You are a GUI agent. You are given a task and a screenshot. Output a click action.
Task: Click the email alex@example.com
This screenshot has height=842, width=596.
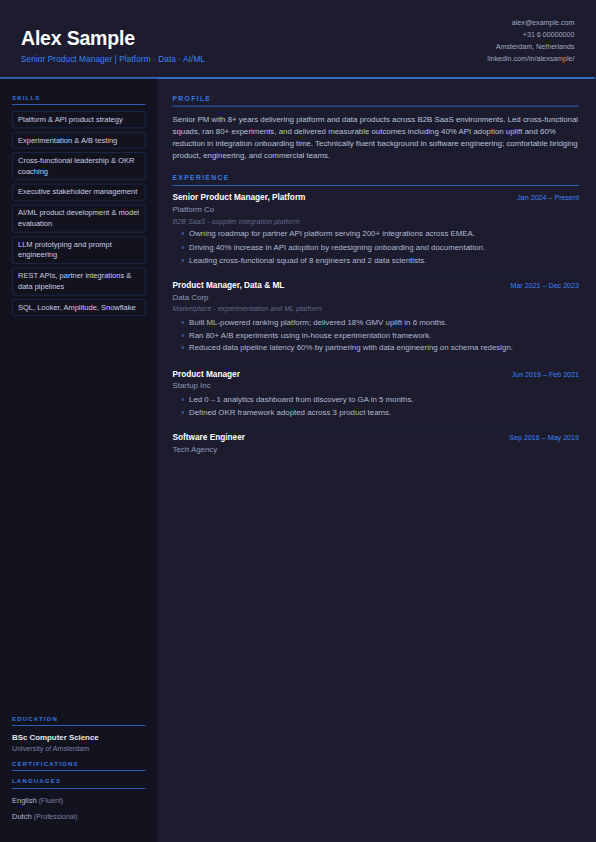543,23
